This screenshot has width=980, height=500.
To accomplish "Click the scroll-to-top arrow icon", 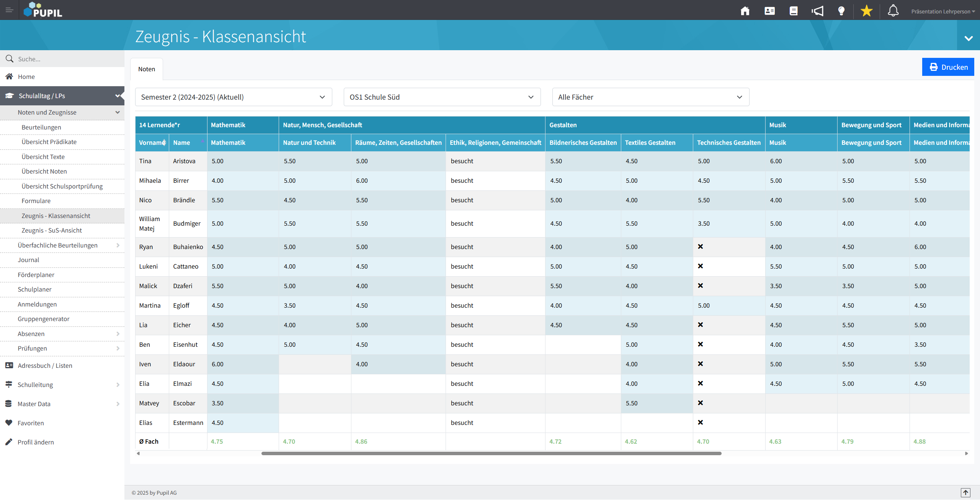I will click(965, 492).
